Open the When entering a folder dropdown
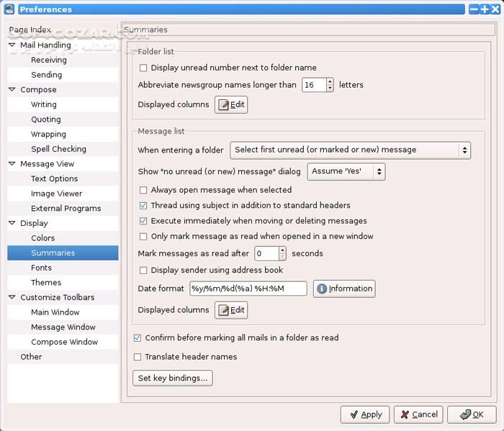 point(350,150)
